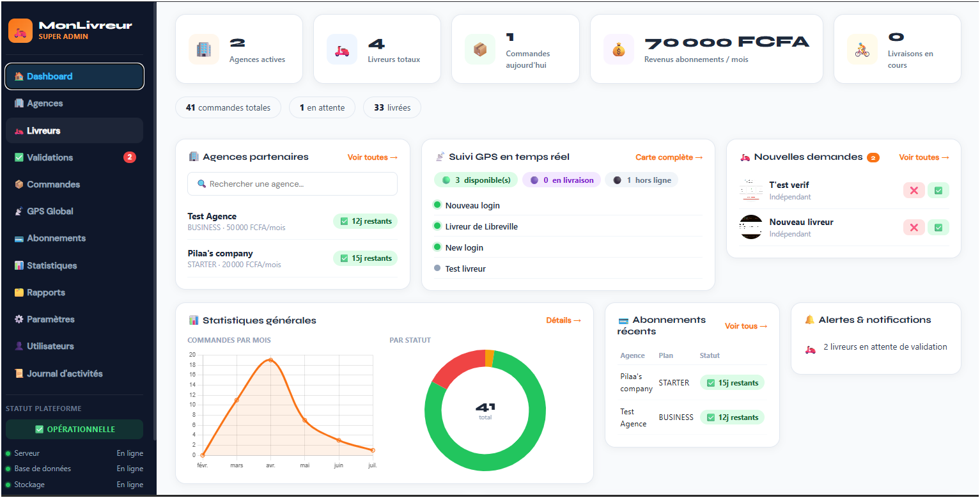Click the satellite icon in Suivi GPS header
Viewport: 980px width, 498px height.
point(440,157)
